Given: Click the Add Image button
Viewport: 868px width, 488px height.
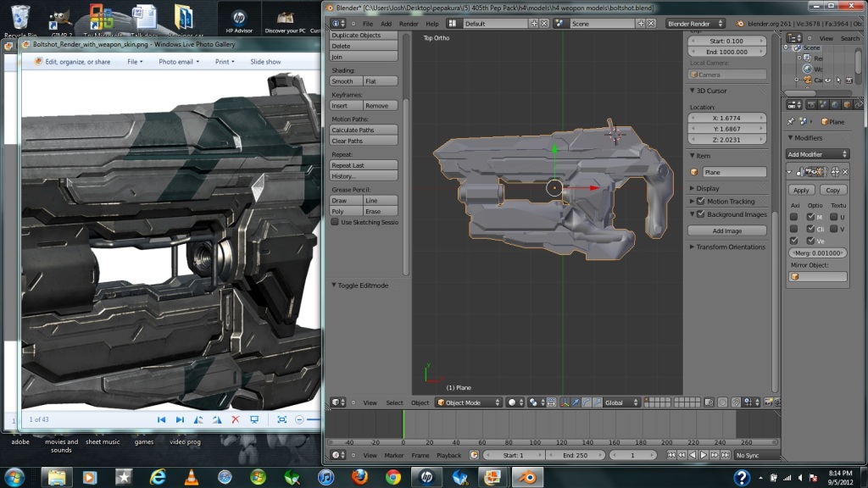Looking at the screenshot, I should click(726, 230).
